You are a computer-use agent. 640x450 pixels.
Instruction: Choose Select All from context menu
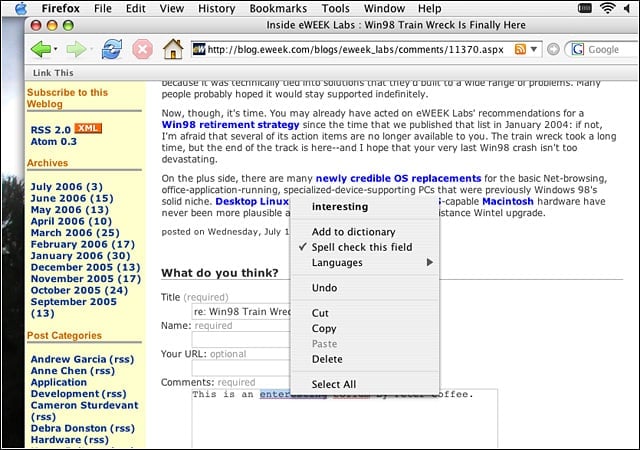pos(365,384)
